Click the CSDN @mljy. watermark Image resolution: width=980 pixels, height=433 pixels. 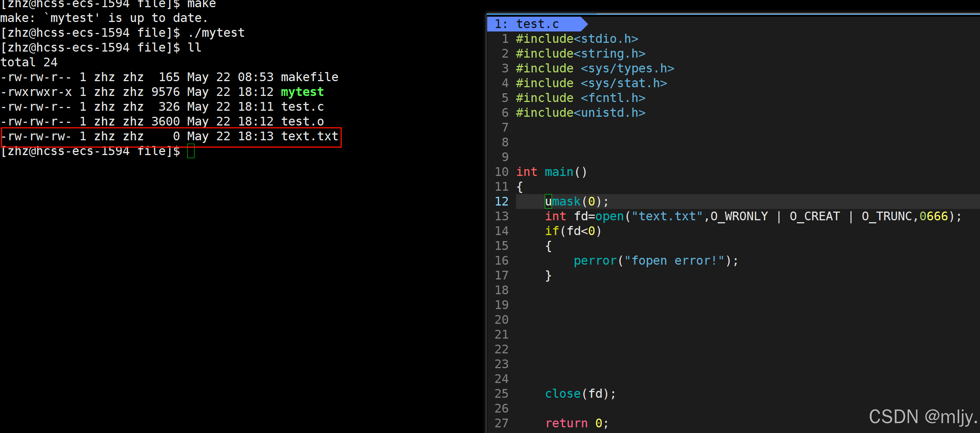[x=922, y=416]
